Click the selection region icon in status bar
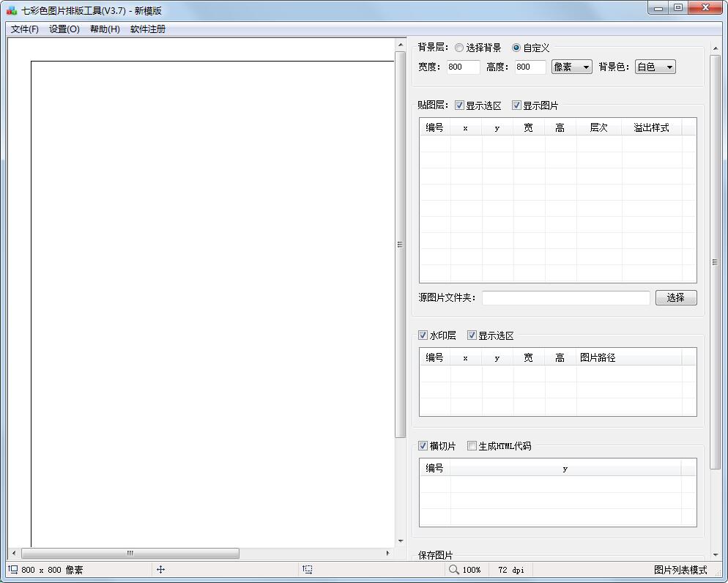This screenshot has height=583, width=728. tap(308, 569)
